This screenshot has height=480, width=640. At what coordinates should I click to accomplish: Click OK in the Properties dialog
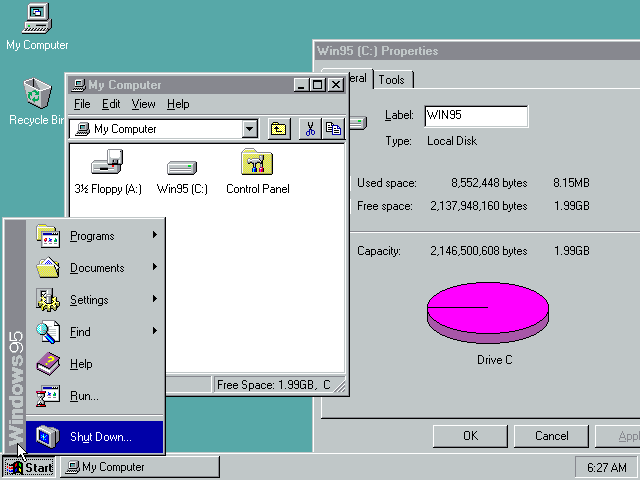point(470,436)
